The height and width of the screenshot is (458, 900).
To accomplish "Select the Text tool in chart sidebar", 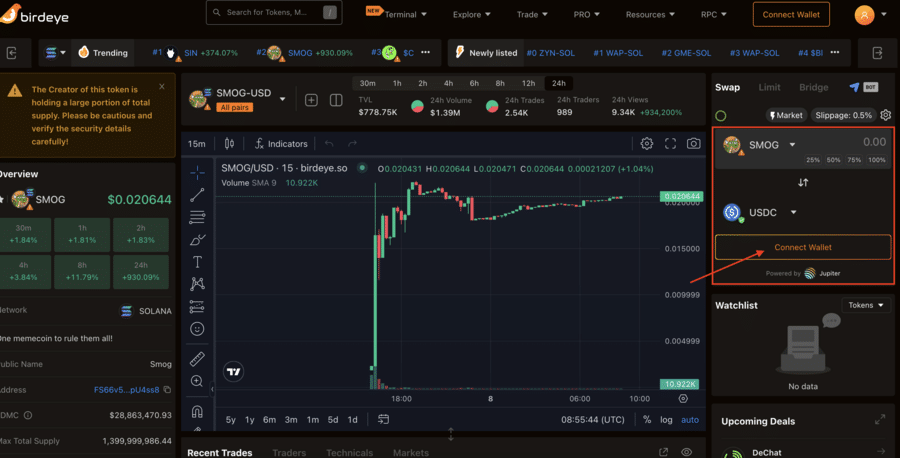I will tap(197, 262).
